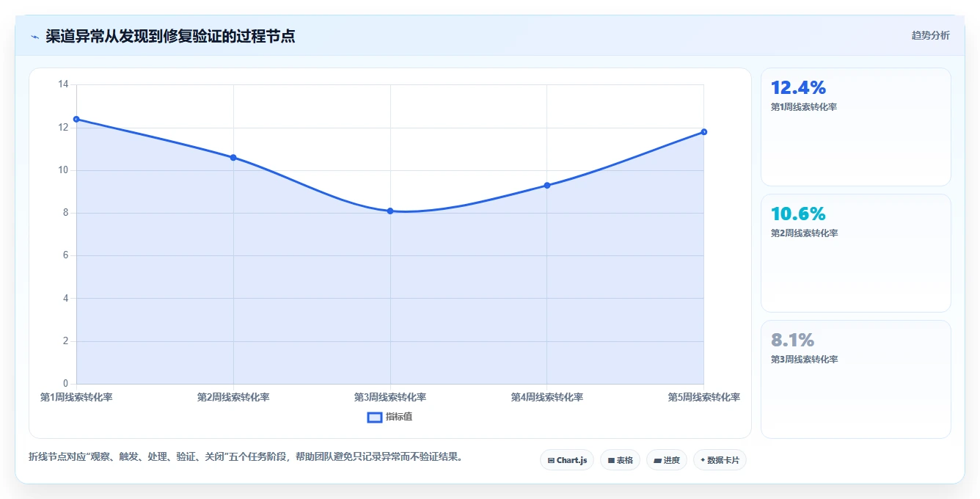Click the icon inside the 进度 tag
Image resolution: width=980 pixels, height=499 pixels.
pyautogui.click(x=658, y=461)
